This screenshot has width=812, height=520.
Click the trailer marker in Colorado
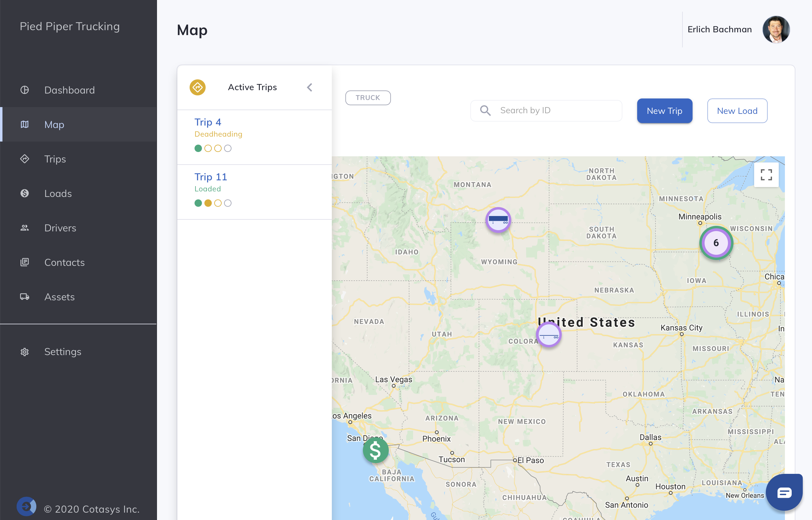(x=549, y=335)
